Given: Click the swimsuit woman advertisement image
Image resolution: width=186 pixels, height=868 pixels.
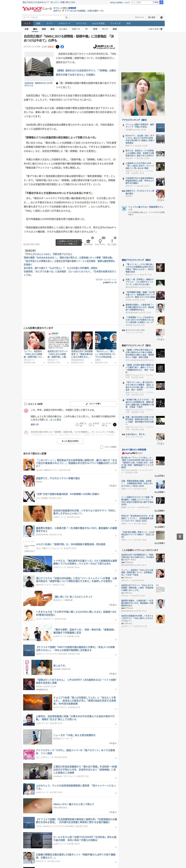Looking at the screenshot, I should [143, 94].
